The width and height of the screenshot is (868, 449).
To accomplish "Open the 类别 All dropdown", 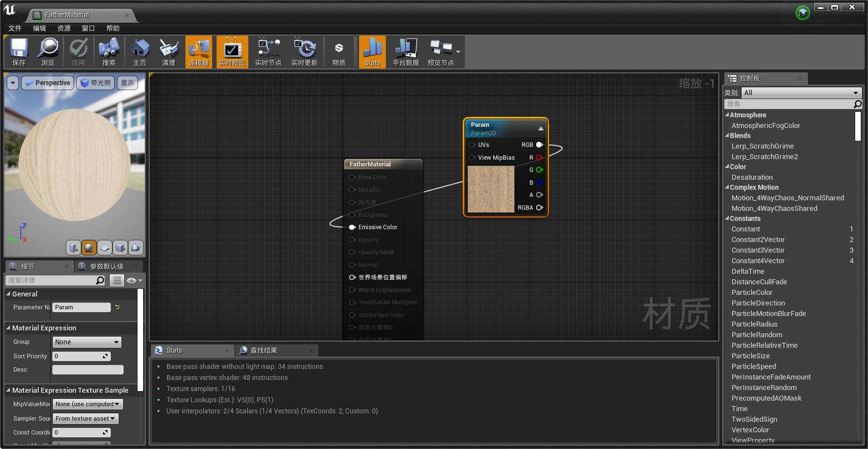I will coord(801,92).
